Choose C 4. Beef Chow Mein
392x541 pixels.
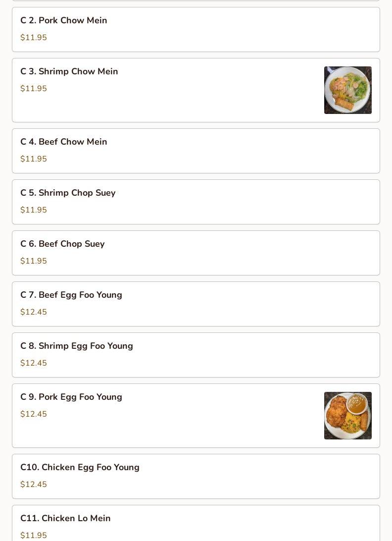point(196,151)
